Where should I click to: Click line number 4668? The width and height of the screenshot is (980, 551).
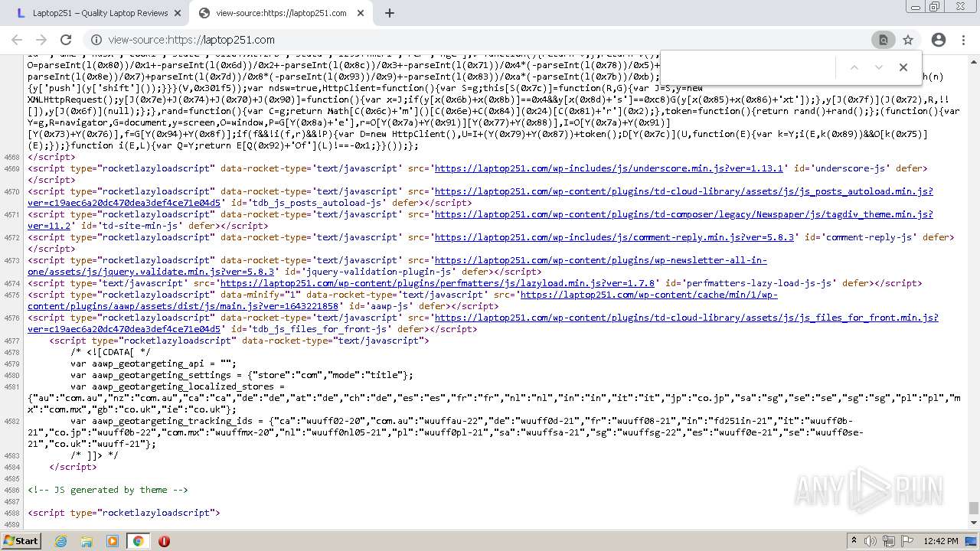11,157
